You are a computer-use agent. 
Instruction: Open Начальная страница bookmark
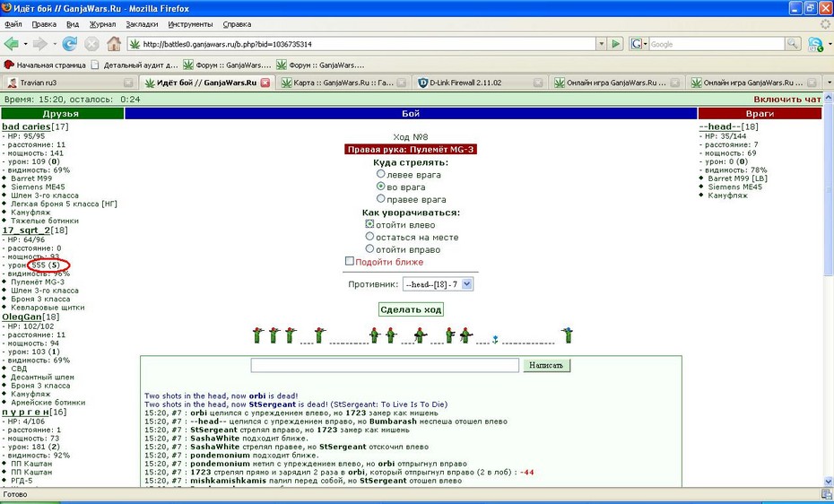(x=45, y=65)
